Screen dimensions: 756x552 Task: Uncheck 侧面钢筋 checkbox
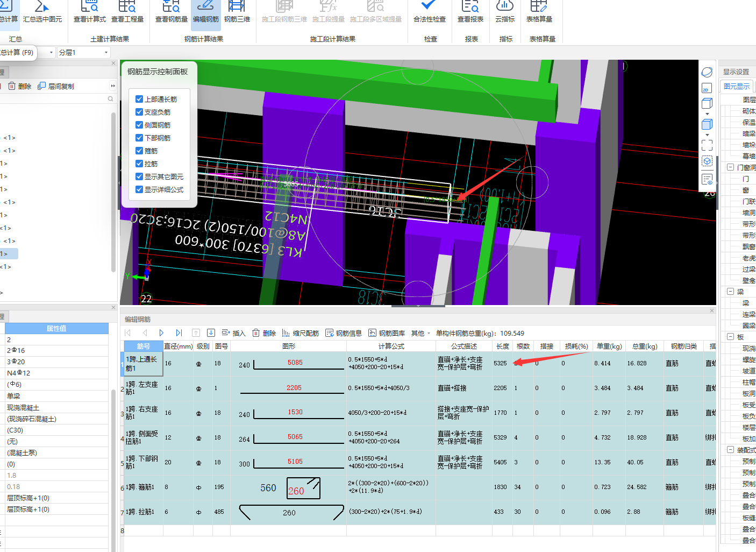[x=139, y=125]
